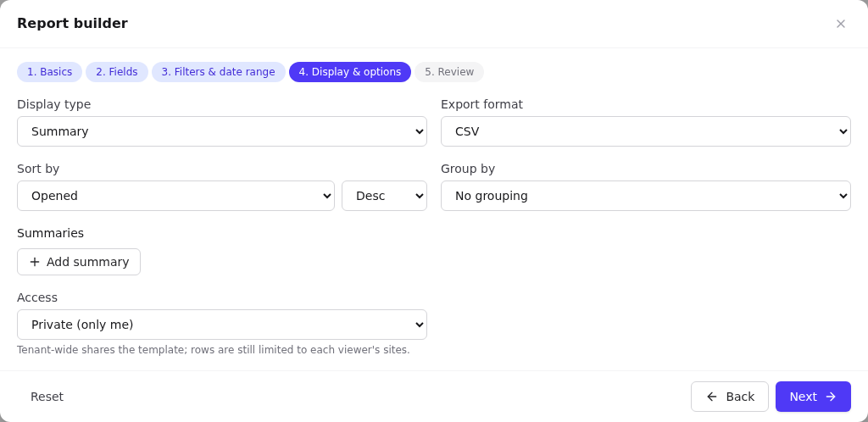The image size is (868, 422).
Task: Go Back to the previous step
Action: 730,397
